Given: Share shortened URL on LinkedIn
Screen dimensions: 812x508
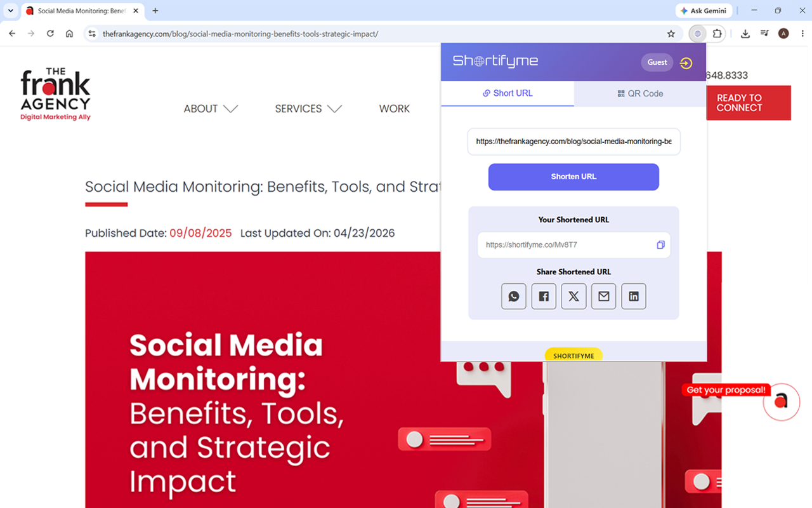Looking at the screenshot, I should pyautogui.click(x=633, y=297).
